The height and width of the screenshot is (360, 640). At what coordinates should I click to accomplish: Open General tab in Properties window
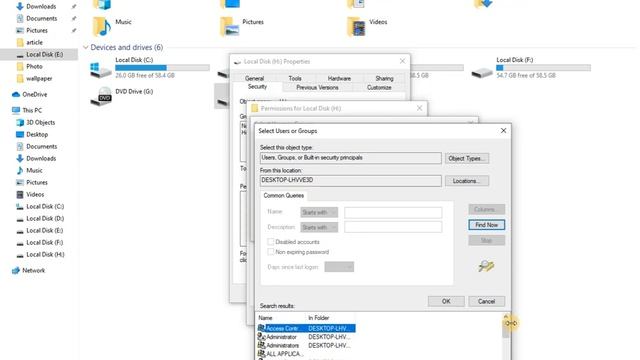[x=254, y=78]
